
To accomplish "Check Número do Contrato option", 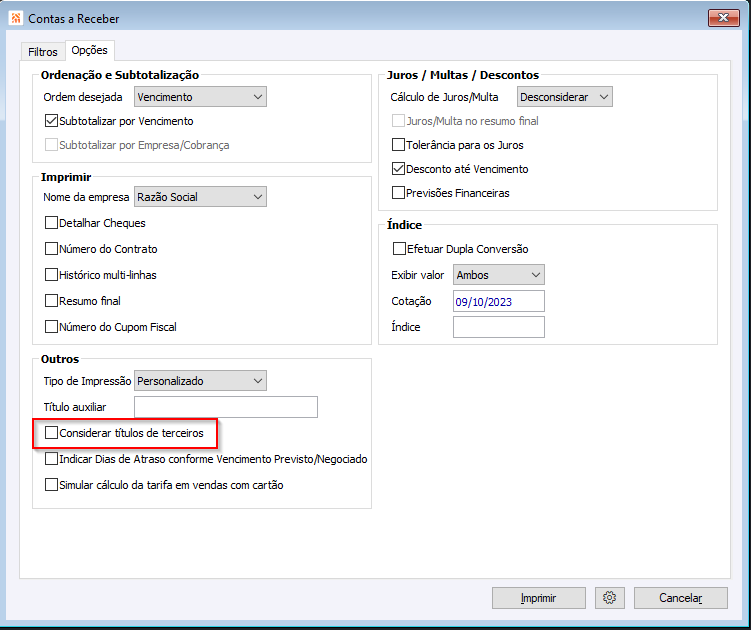I will [51, 249].
